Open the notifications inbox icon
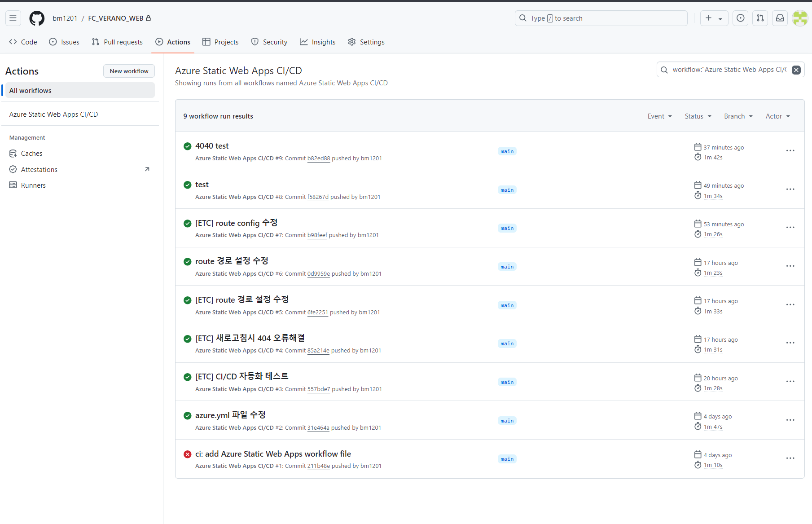812x524 pixels. (x=780, y=18)
